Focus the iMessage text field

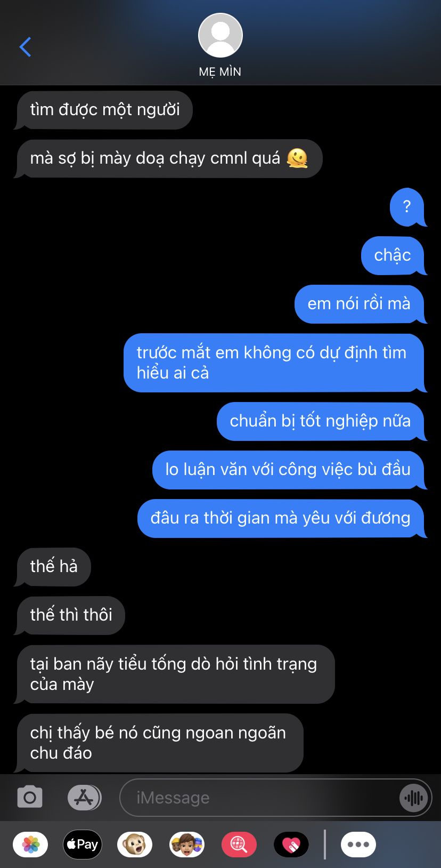point(261,798)
